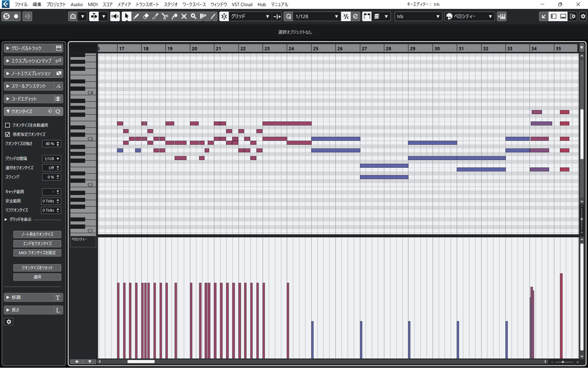Select the Erase tool
The height and width of the screenshot is (368, 588).
[x=146, y=16]
